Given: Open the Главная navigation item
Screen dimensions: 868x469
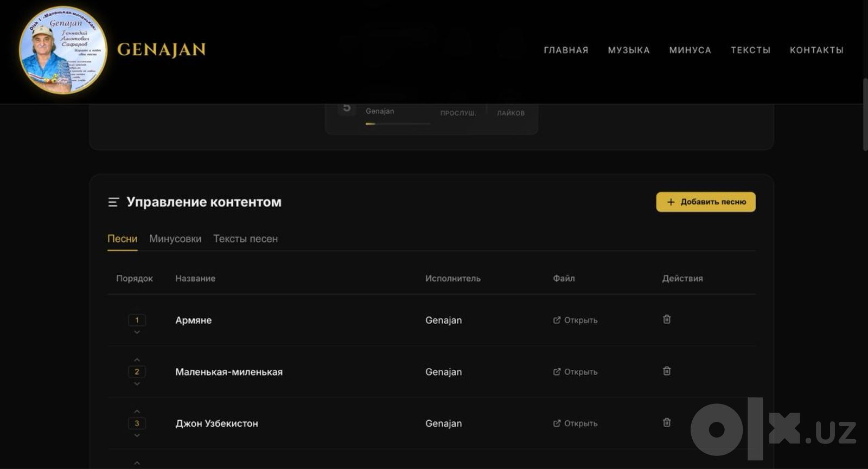Looking at the screenshot, I should click(566, 50).
